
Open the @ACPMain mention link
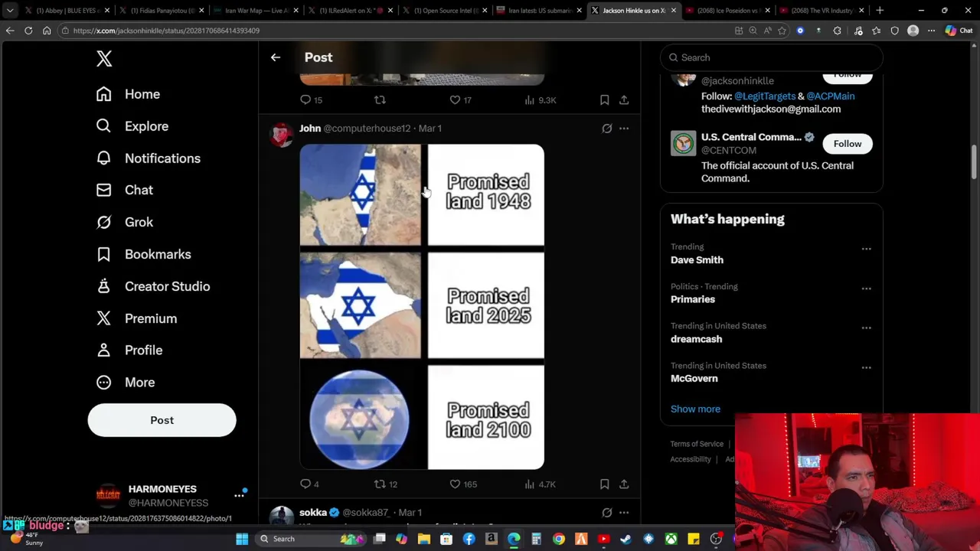tap(830, 96)
